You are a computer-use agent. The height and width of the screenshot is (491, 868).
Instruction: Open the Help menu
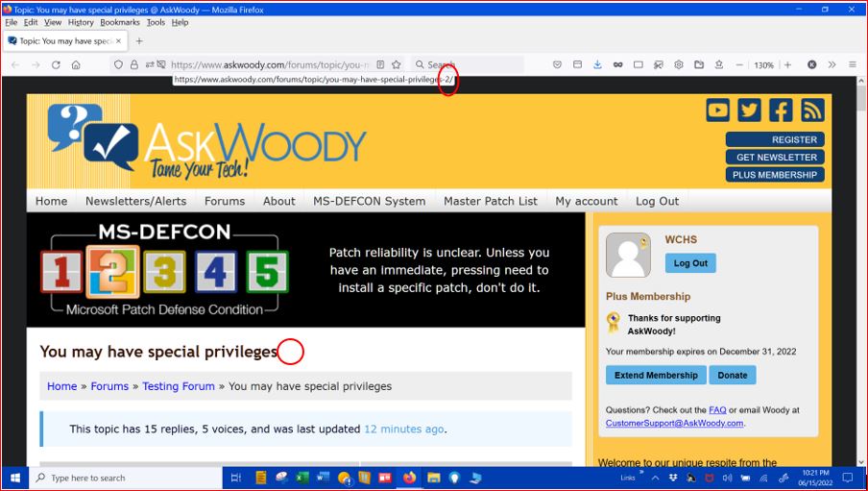click(x=180, y=23)
